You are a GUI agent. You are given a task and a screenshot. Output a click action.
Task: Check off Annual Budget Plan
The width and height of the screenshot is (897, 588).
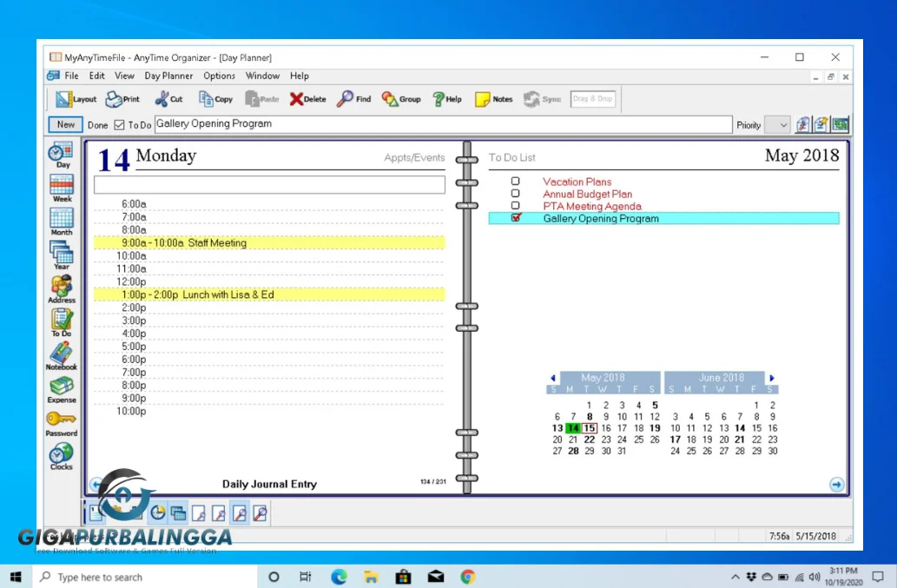515,194
